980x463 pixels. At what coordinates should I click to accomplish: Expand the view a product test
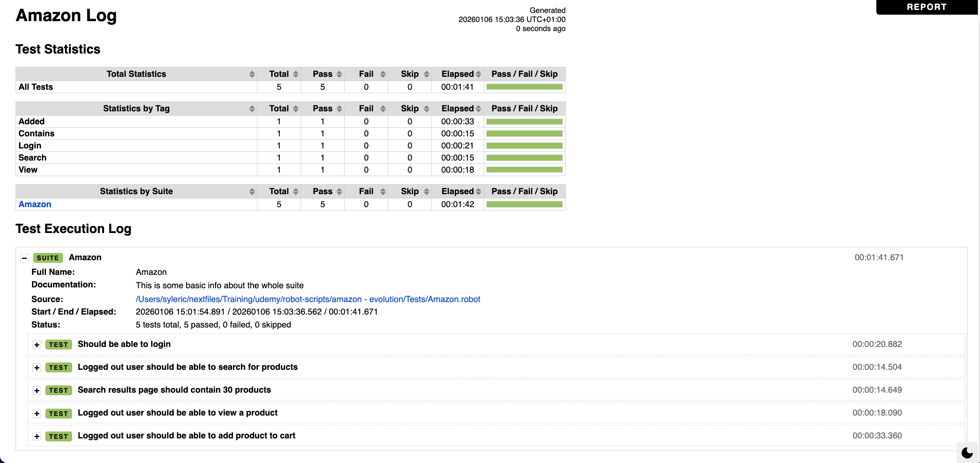pyautogui.click(x=37, y=413)
